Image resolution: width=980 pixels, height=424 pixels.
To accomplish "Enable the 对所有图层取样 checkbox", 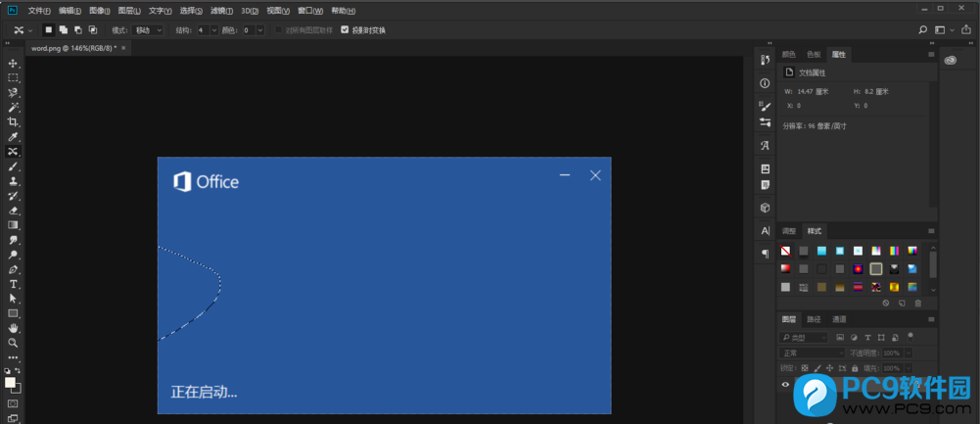I will pyautogui.click(x=279, y=29).
